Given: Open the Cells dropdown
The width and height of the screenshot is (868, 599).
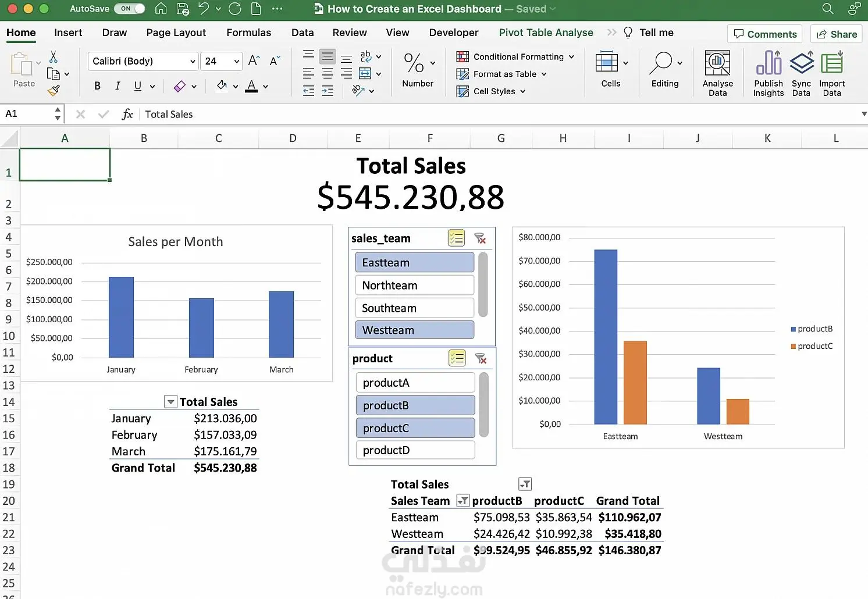Looking at the screenshot, I should tap(625, 62).
